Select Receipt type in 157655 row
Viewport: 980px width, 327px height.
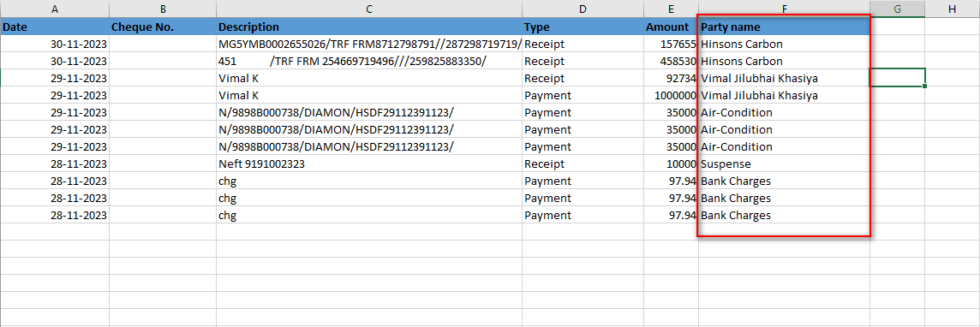[583, 45]
